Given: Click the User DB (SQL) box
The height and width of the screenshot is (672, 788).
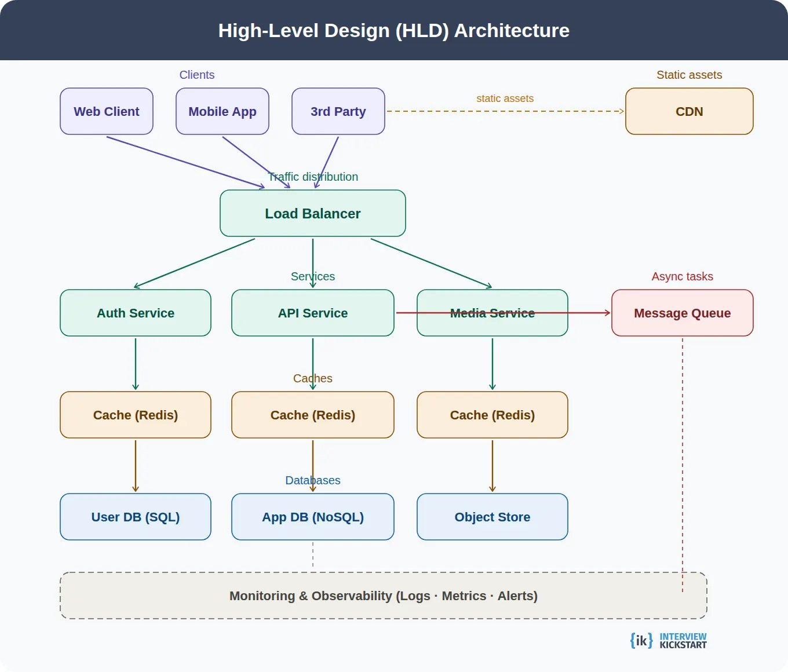Looking at the screenshot, I should [x=135, y=517].
